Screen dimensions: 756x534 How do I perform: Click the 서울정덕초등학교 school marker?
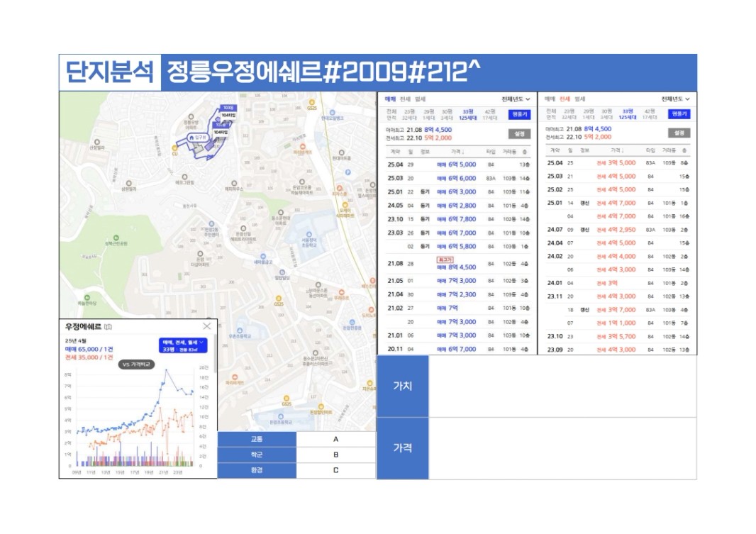click(309, 238)
